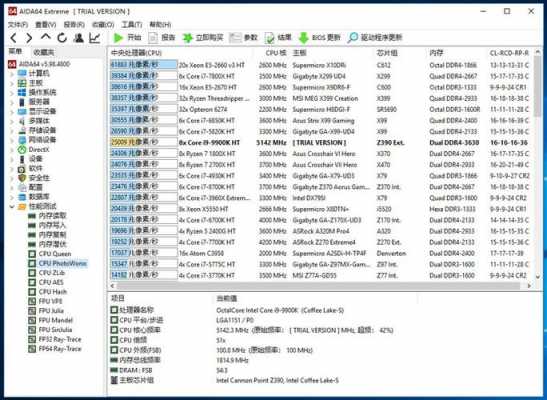Select the 设备 devices icon in tree
Screen dimensions: 547x400
click(22, 159)
